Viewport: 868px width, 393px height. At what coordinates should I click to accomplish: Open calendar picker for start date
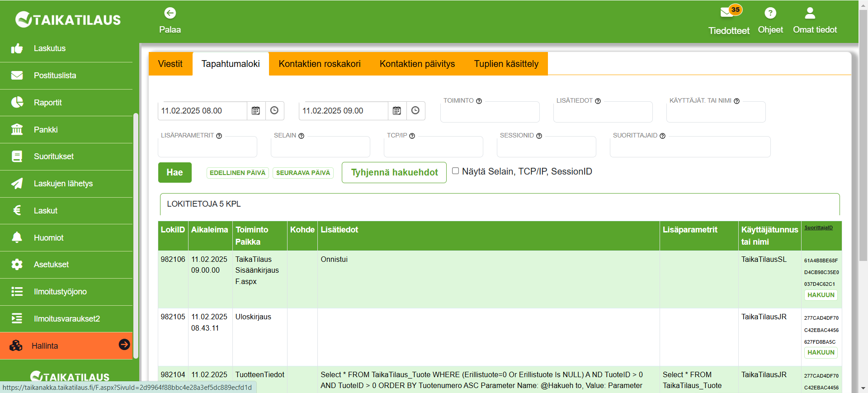pos(256,111)
